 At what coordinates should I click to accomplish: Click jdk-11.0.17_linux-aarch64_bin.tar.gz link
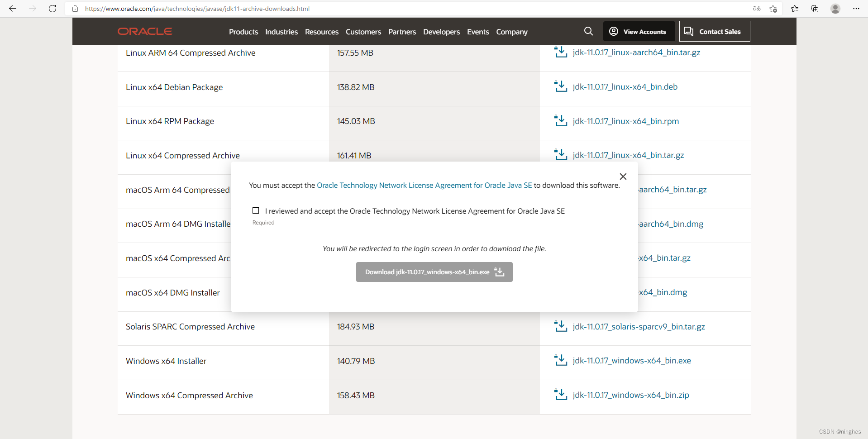coord(636,52)
